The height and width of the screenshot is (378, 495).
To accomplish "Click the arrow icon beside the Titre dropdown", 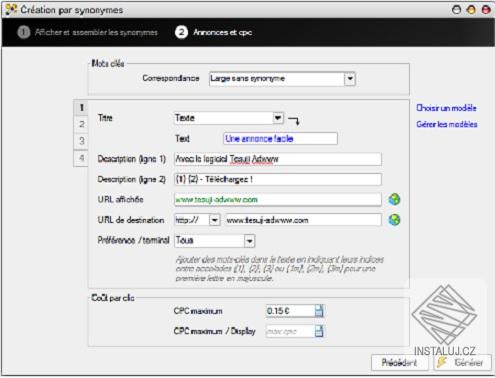I will [294, 121].
